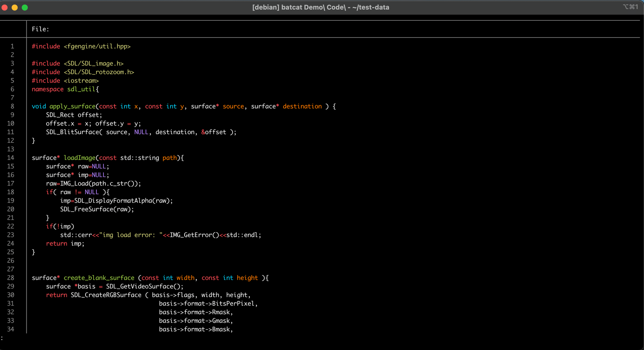The height and width of the screenshot is (350, 644).
Task: Click '#include <iostream>' line
Action: pyautogui.click(x=65, y=81)
